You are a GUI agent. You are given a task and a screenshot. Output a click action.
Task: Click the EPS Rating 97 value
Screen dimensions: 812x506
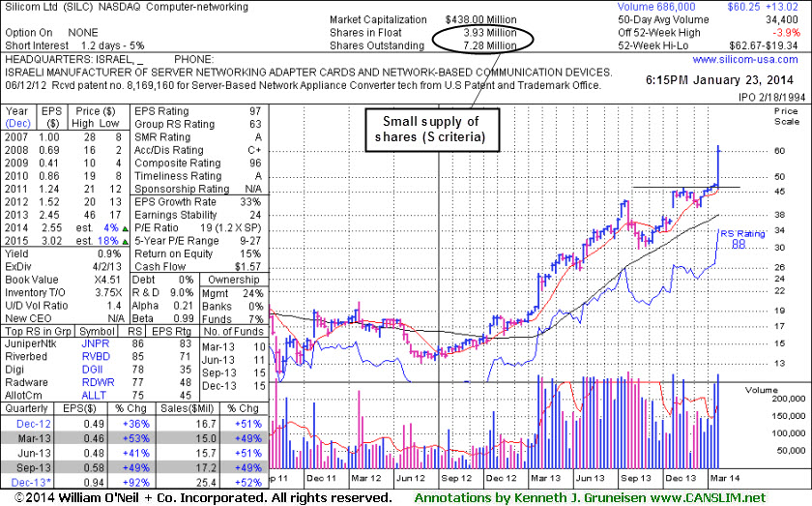pos(255,111)
